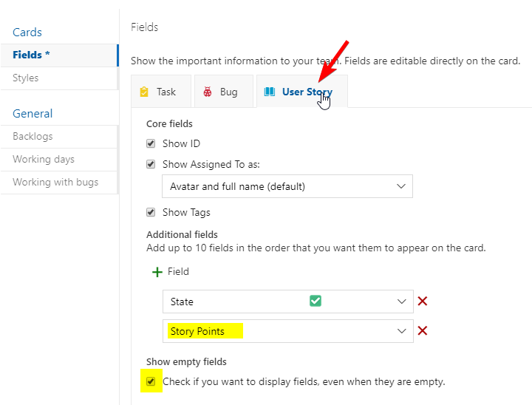
Task: Switch to the Bug tab
Action: pos(228,92)
